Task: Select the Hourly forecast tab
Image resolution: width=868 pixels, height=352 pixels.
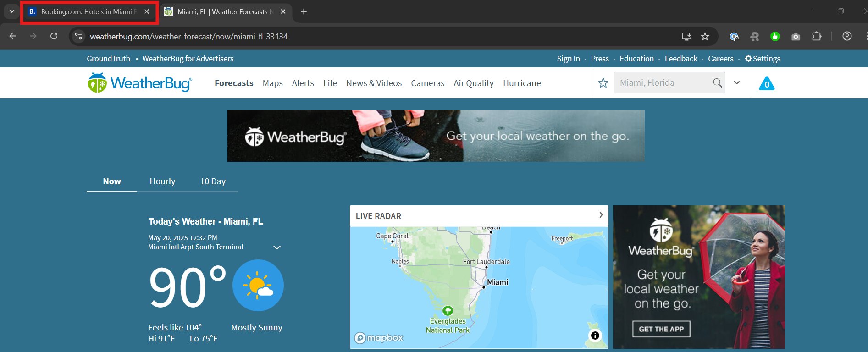Action: click(162, 181)
